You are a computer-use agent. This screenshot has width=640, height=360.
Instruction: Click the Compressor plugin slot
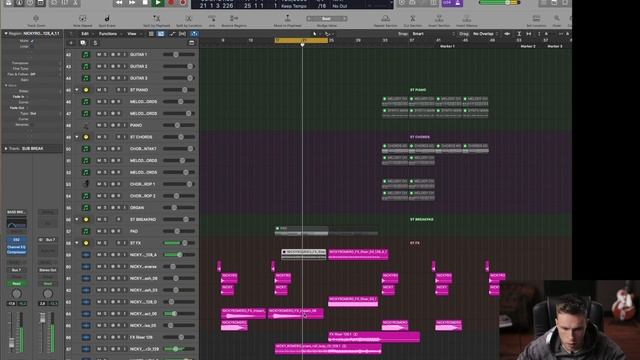point(16,252)
